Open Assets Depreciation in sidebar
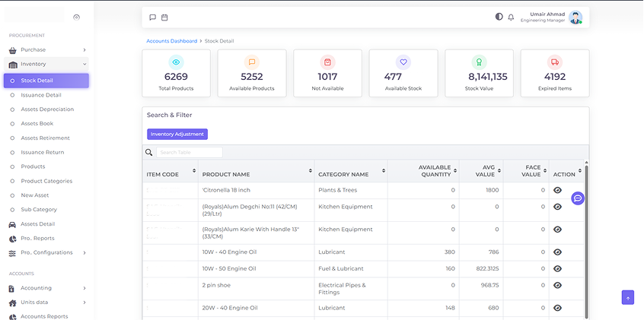Screen dimensions: 644x320 point(47,109)
